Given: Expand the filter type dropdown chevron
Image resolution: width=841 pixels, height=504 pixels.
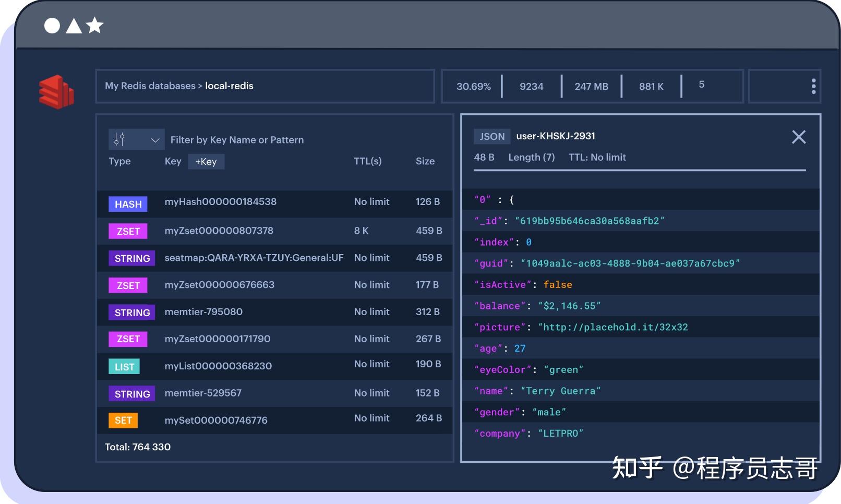Looking at the screenshot, I should pyautogui.click(x=154, y=139).
